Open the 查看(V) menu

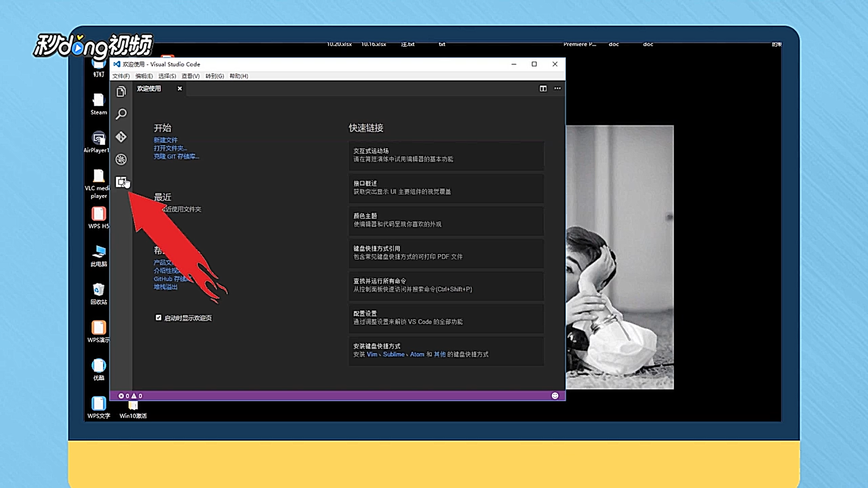191,76
